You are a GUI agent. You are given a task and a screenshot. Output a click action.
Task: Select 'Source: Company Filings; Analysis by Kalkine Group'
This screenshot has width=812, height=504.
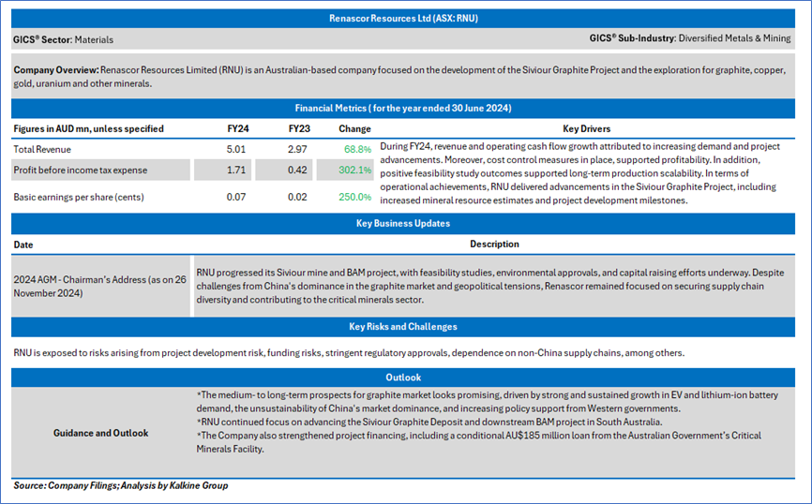[121, 486]
